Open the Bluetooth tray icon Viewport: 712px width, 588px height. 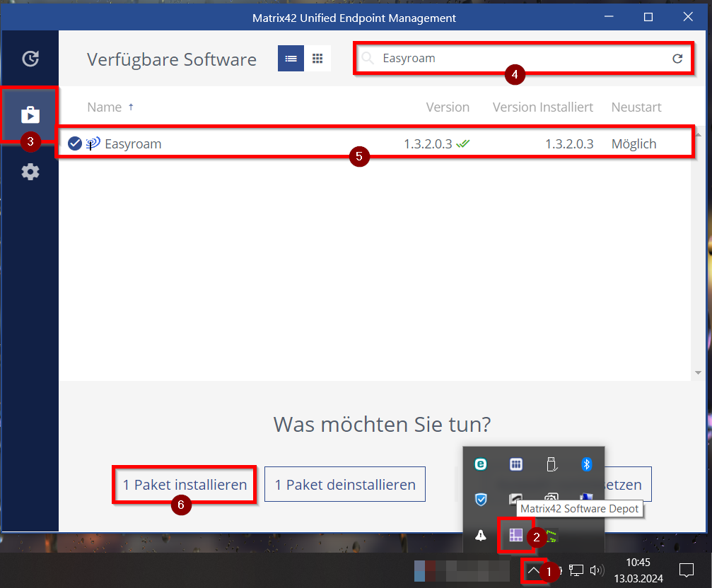pos(587,464)
